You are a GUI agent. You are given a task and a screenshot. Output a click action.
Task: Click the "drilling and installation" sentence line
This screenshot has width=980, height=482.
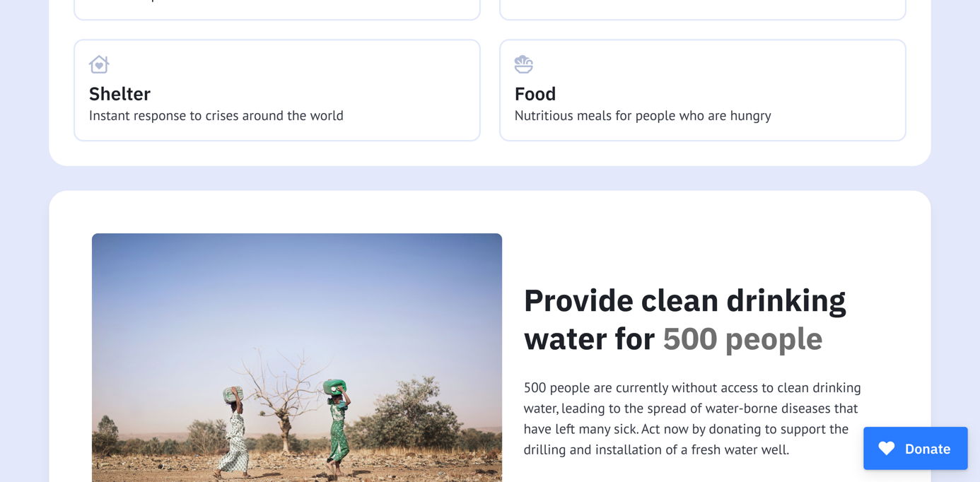pos(655,449)
